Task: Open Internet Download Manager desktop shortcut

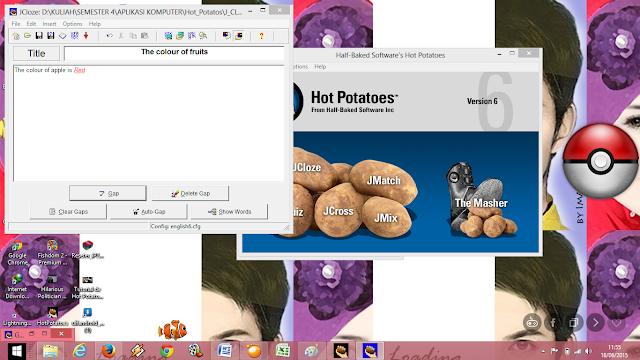Action: (17, 287)
